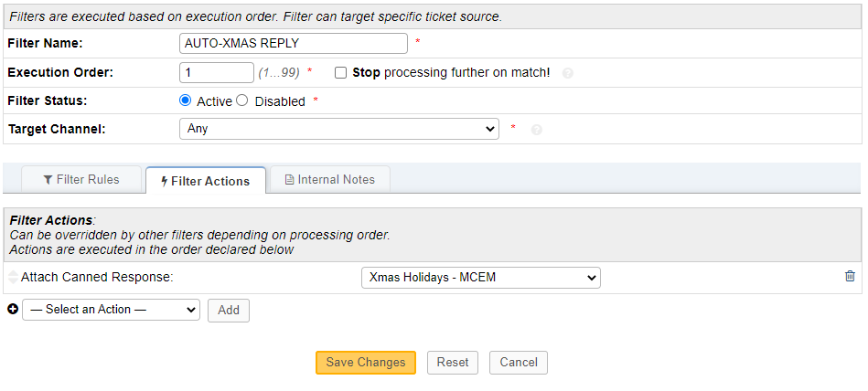Open the Target Channel dropdown

[x=339, y=129]
